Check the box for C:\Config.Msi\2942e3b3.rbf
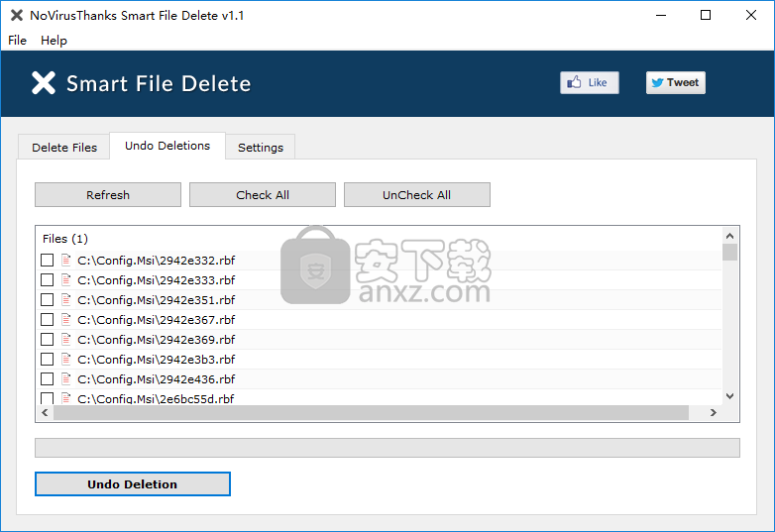This screenshot has height=532, width=775. pyautogui.click(x=47, y=359)
